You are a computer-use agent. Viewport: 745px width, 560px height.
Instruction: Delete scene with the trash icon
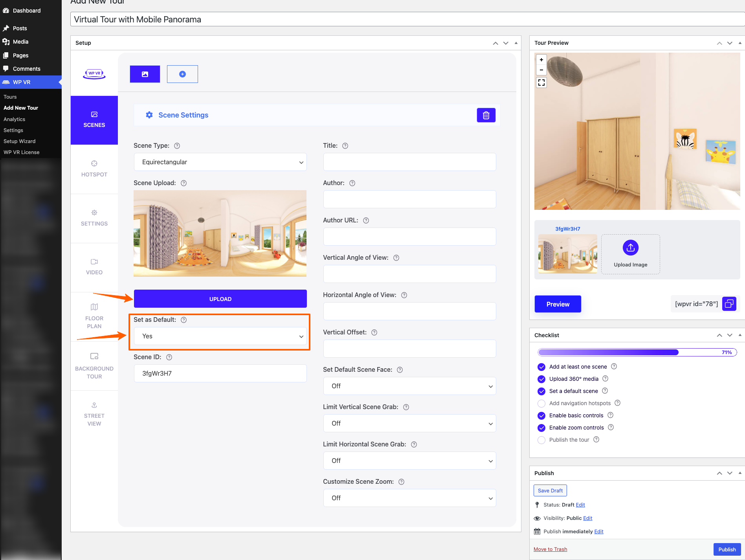486,115
